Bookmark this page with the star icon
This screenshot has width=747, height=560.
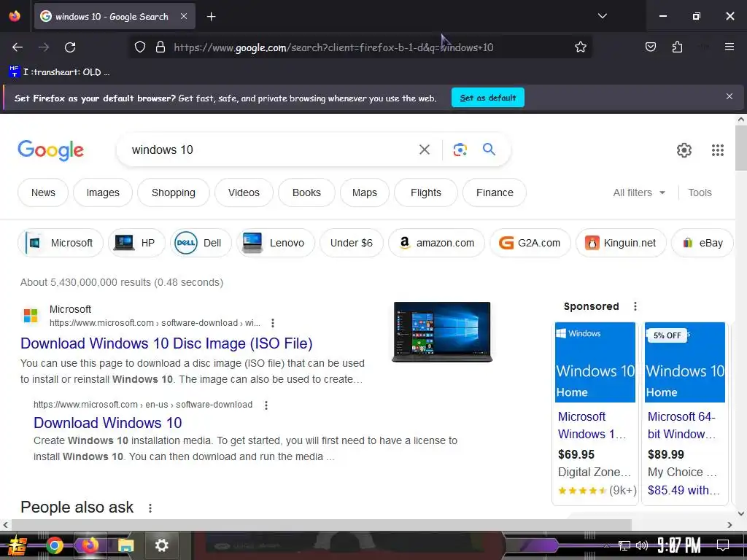(580, 47)
